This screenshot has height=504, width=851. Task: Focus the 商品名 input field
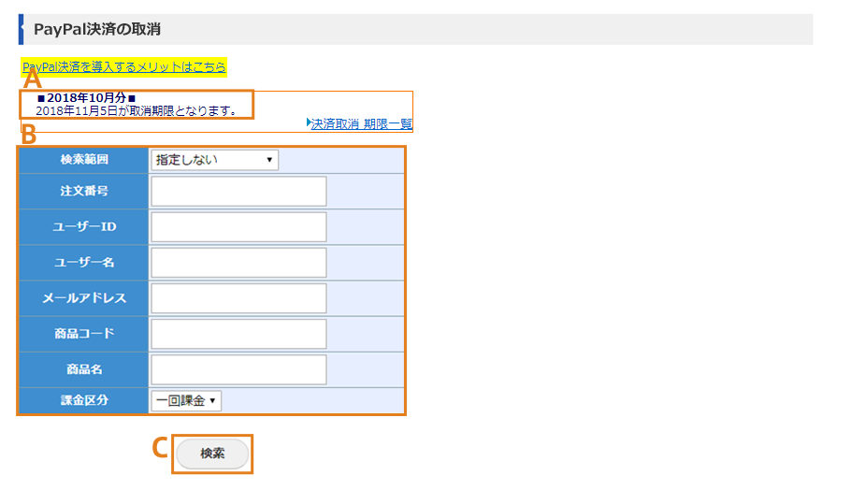coord(238,369)
